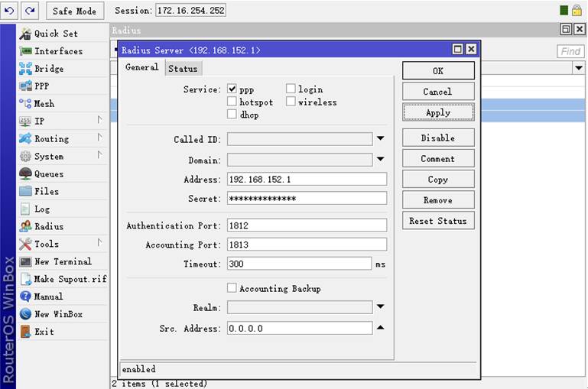Click the Timeout input field
Viewport: 588px width, 389px height.
point(299,264)
